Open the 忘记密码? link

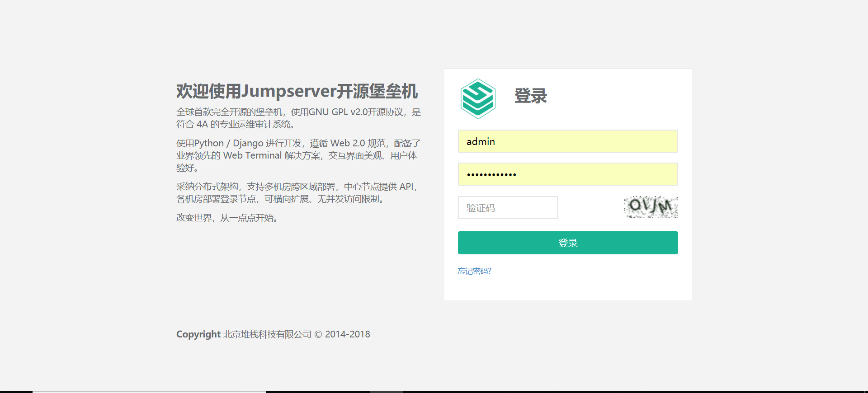[x=474, y=271]
